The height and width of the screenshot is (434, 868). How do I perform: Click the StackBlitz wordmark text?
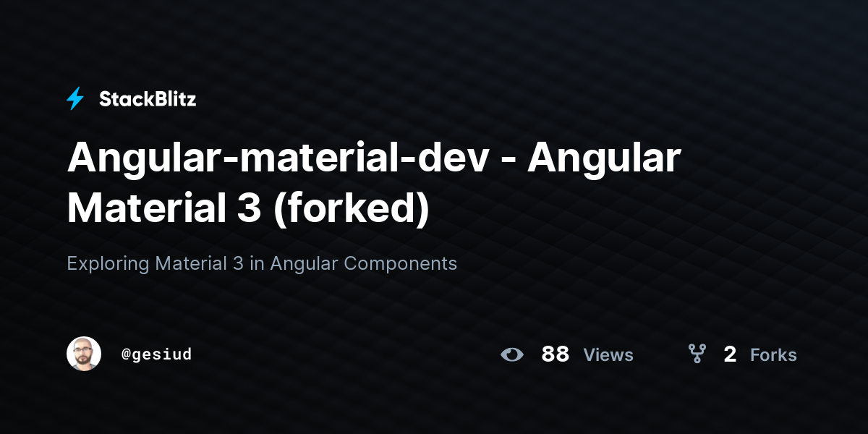pyautogui.click(x=148, y=99)
